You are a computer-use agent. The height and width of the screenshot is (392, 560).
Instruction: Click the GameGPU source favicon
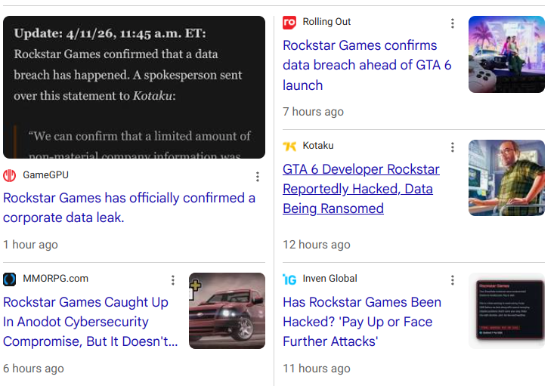[10, 176]
